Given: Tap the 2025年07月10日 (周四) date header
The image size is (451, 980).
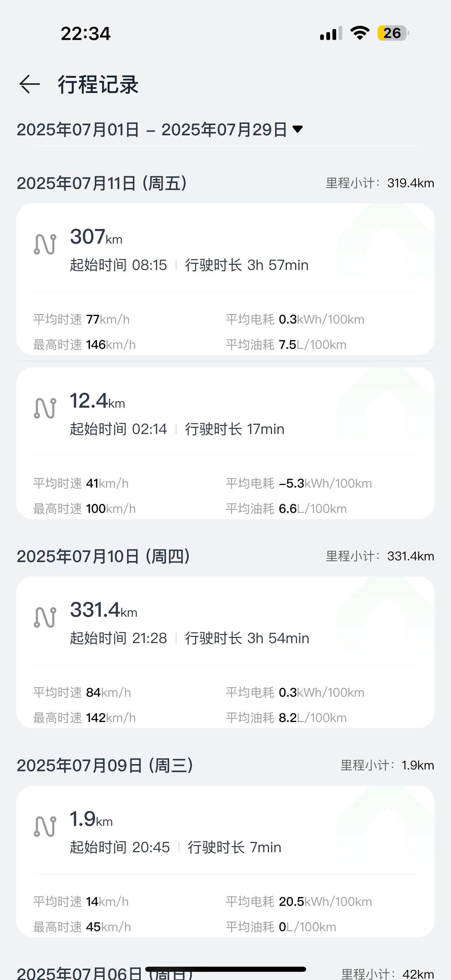Looking at the screenshot, I should pos(103,556).
